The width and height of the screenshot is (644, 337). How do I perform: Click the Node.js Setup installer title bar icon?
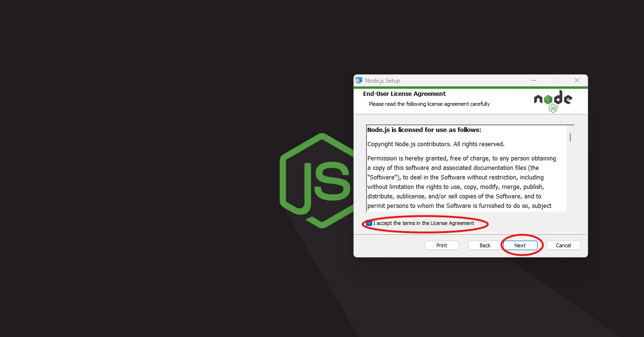click(x=359, y=81)
